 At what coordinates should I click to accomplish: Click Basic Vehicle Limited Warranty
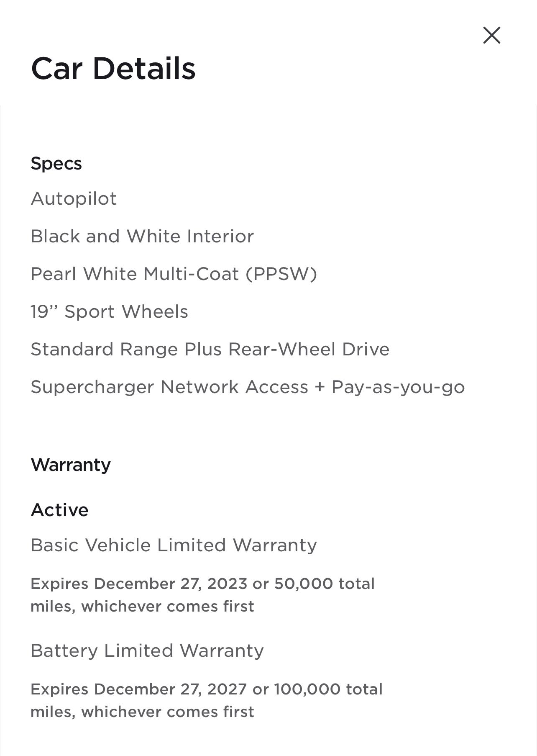click(x=174, y=545)
